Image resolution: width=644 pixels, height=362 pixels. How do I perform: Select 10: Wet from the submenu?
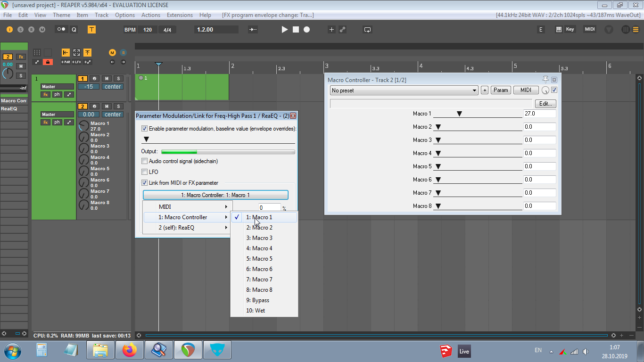point(264,311)
